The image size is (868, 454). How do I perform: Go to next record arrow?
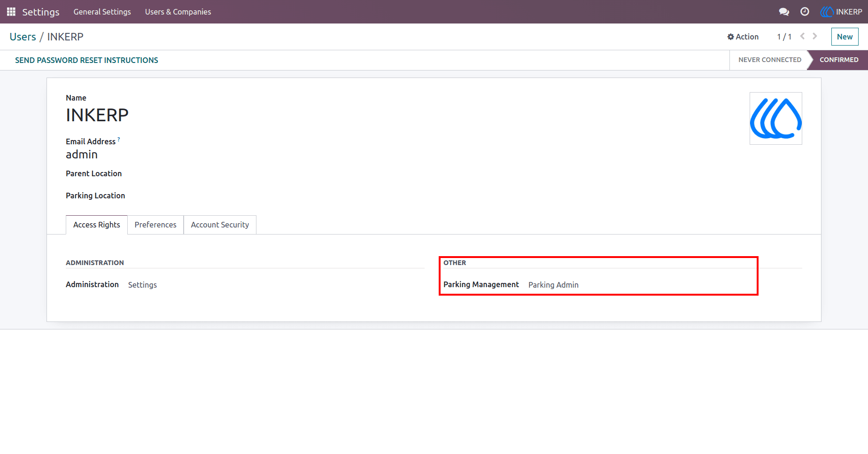[x=815, y=36]
